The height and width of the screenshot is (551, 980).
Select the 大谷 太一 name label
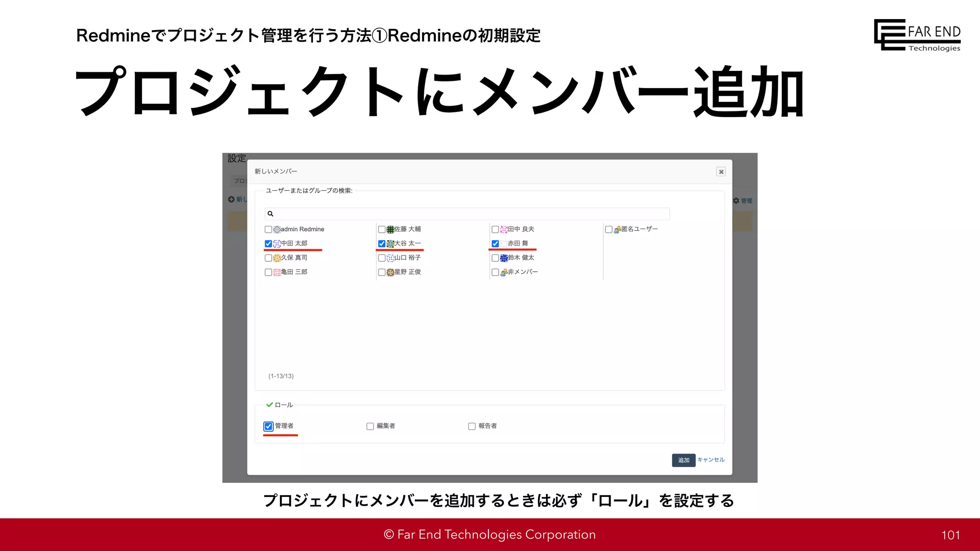point(408,243)
